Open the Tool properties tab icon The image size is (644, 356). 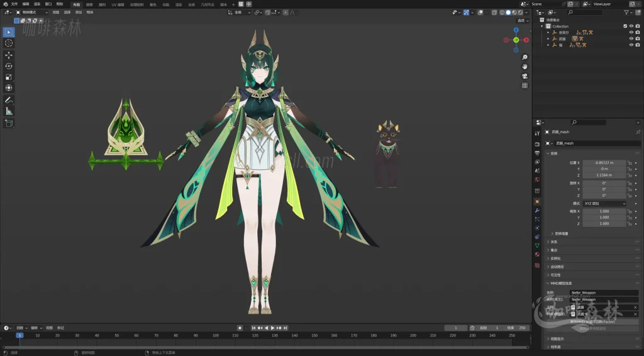(x=537, y=133)
